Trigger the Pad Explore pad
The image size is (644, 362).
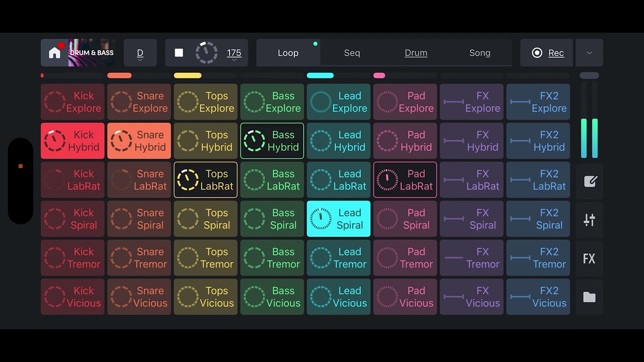[405, 102]
